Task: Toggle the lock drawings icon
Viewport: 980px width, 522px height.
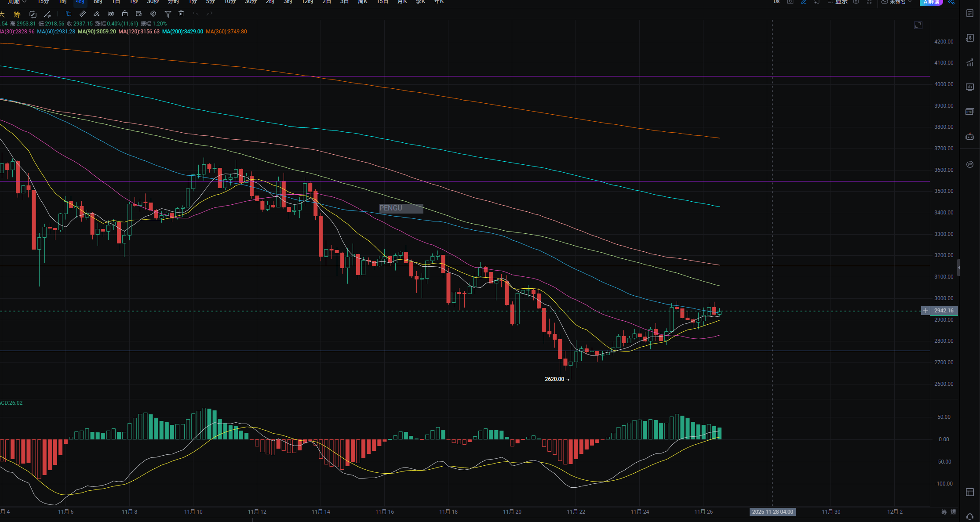Action: point(125,14)
